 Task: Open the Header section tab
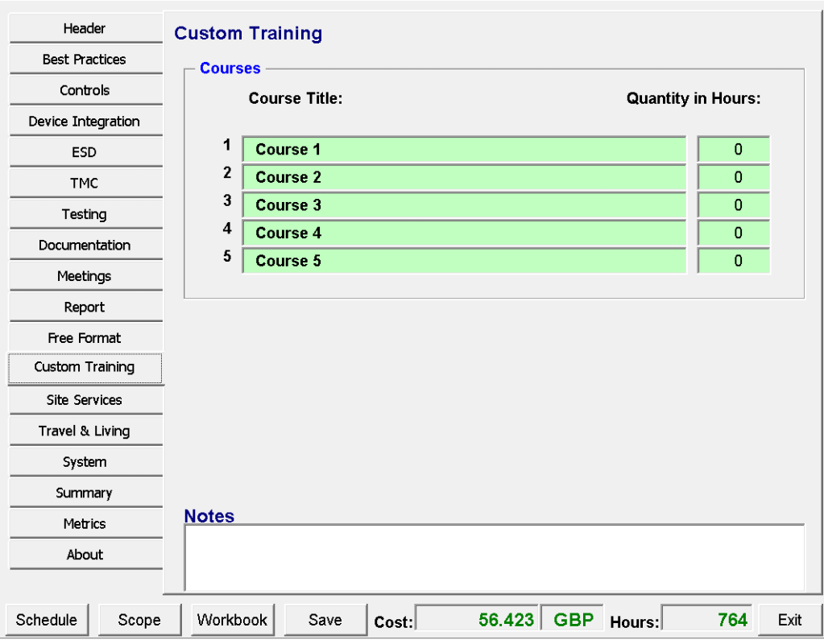tap(85, 29)
